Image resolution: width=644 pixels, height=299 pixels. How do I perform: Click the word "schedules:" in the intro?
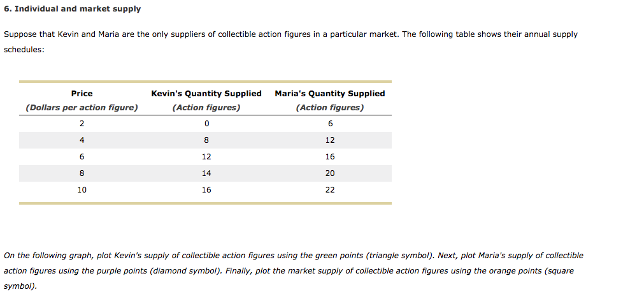24,49
